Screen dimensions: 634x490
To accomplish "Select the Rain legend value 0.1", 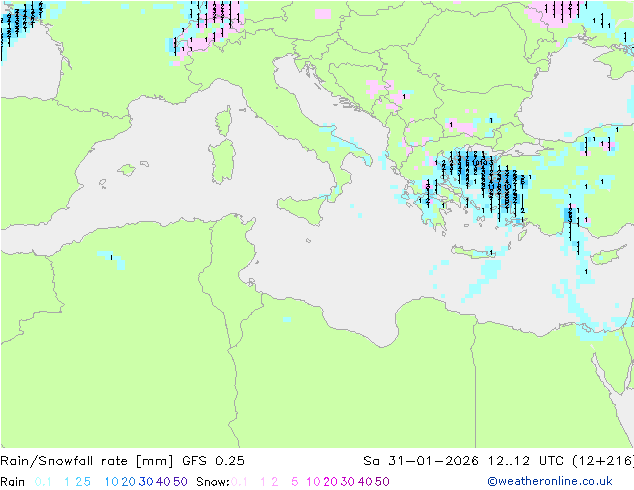I will [43, 482].
